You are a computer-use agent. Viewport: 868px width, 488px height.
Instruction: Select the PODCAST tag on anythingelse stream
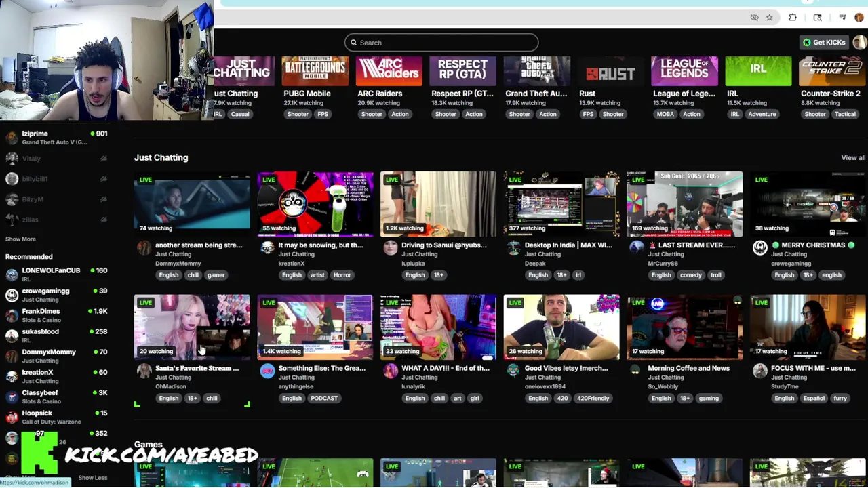pyautogui.click(x=324, y=399)
